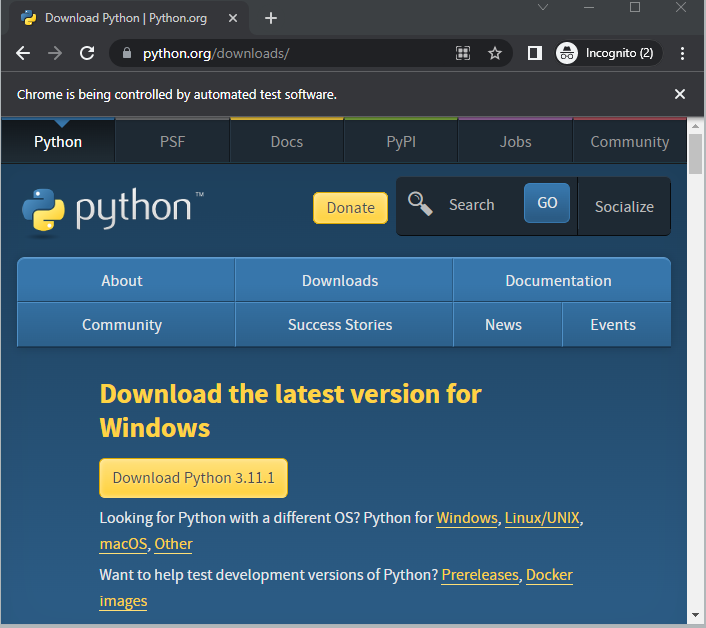Screen dimensions: 706x628
Task: Click the address bar URL
Action: (x=216, y=53)
